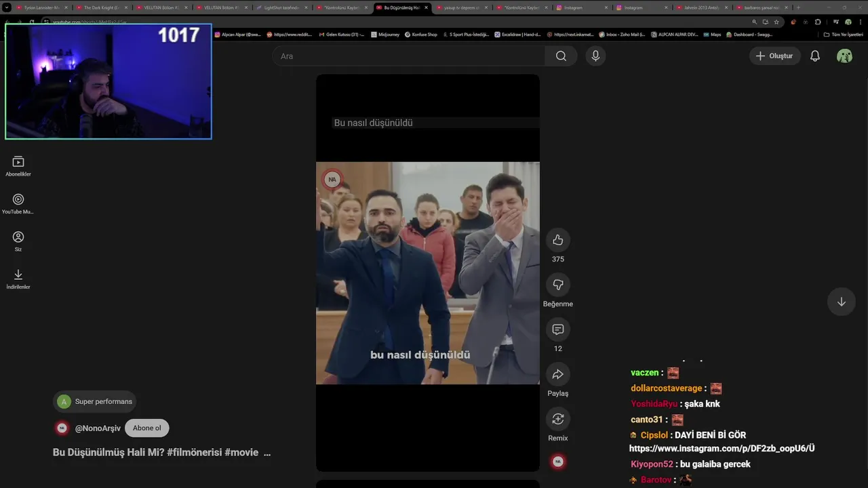Open Chrome three-dot menu
The width and height of the screenshot is (868, 488).
(x=860, y=22)
